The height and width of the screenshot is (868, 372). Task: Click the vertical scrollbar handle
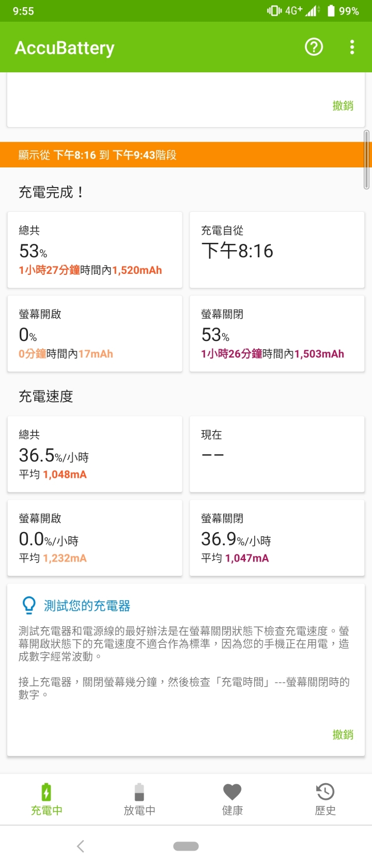click(x=367, y=160)
